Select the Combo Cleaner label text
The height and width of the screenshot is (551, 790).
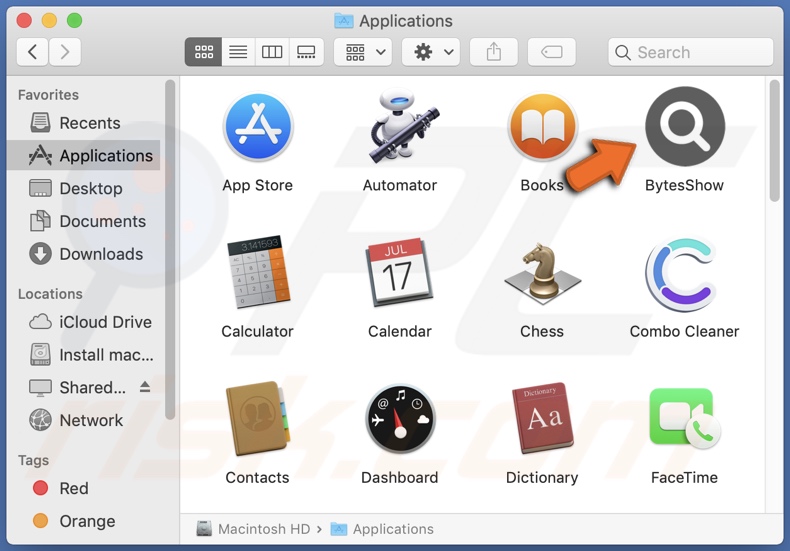pyautogui.click(x=684, y=331)
